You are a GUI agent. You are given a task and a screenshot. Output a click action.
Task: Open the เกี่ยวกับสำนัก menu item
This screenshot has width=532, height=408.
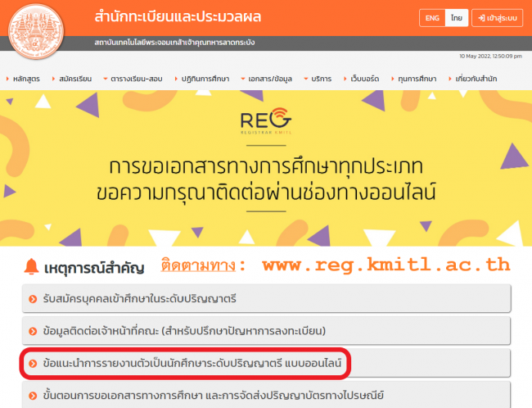point(476,78)
